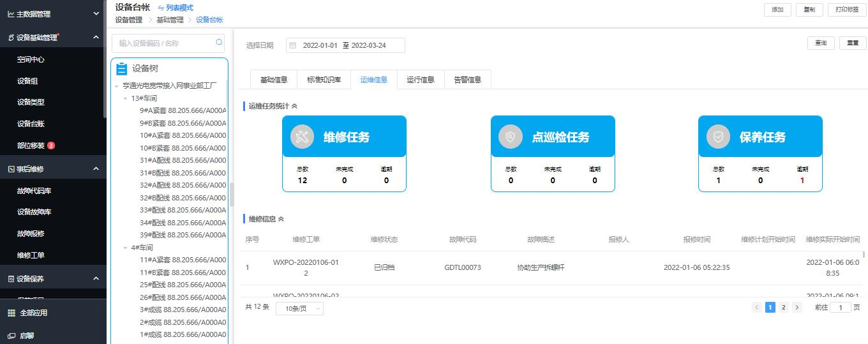This screenshot has width=868, height=344.
Task: Click the device code search input field
Action: [165, 43]
